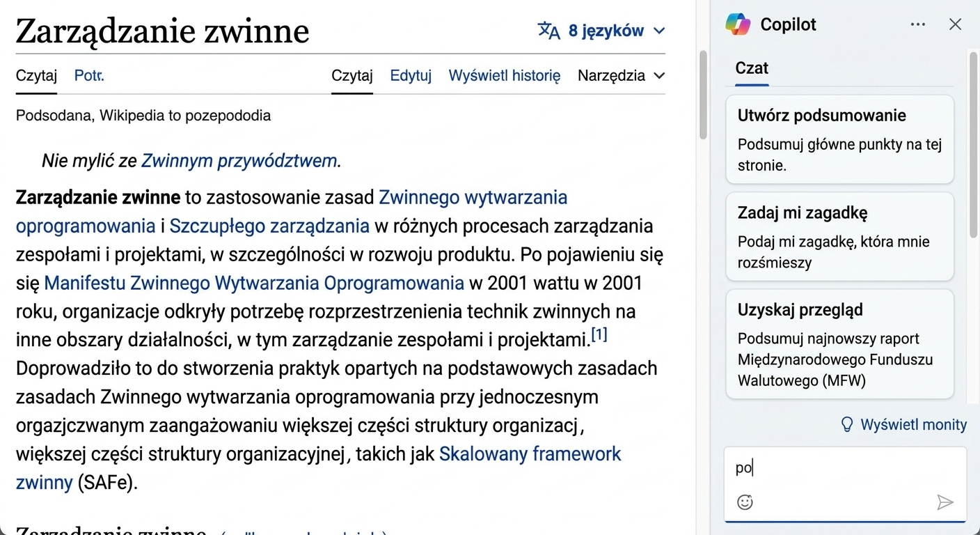Open Wyświetl historię tab
The height and width of the screenshot is (535, 980).
505,75
